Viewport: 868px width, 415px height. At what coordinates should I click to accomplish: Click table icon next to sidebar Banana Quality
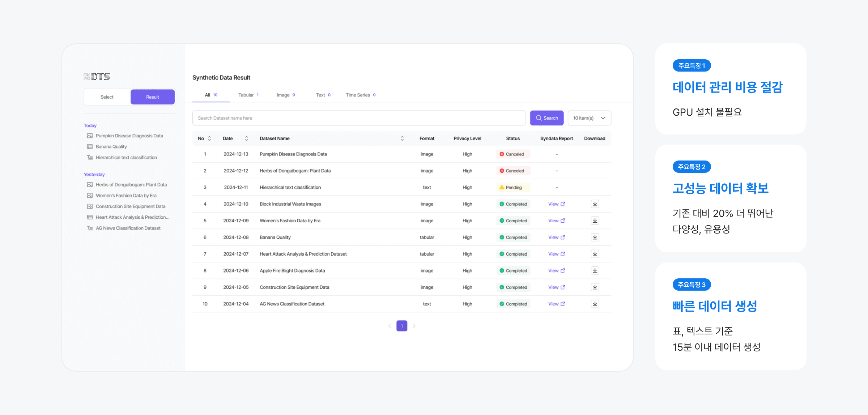point(90,147)
